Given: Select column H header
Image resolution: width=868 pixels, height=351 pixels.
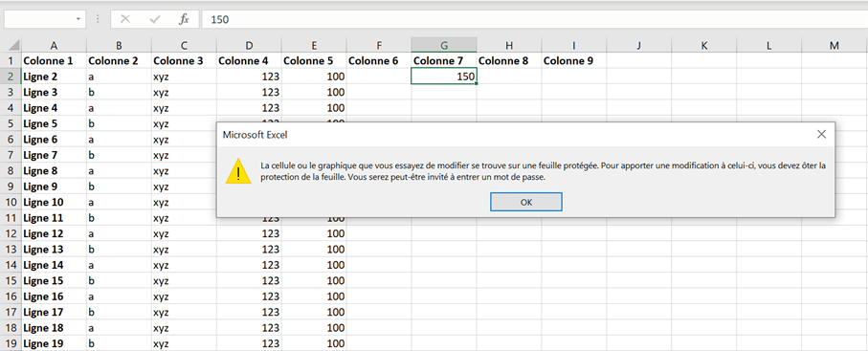Looking at the screenshot, I should (x=509, y=45).
